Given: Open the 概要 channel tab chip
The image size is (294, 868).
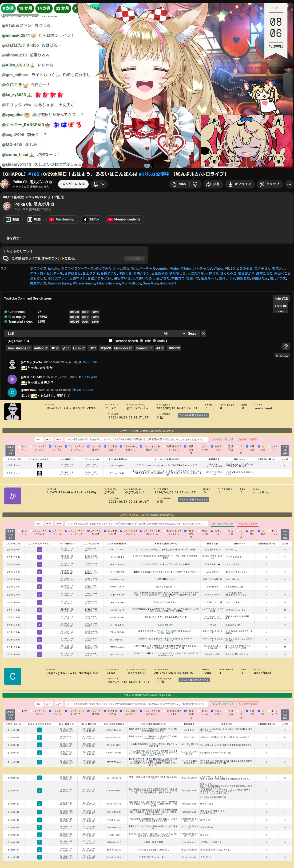Looking at the screenshot, I should pyautogui.click(x=34, y=219).
